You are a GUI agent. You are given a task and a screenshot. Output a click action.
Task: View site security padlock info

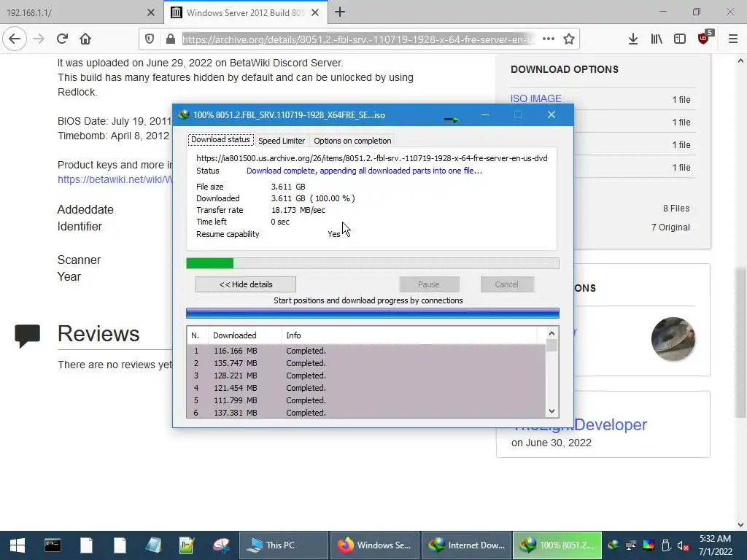click(x=171, y=39)
